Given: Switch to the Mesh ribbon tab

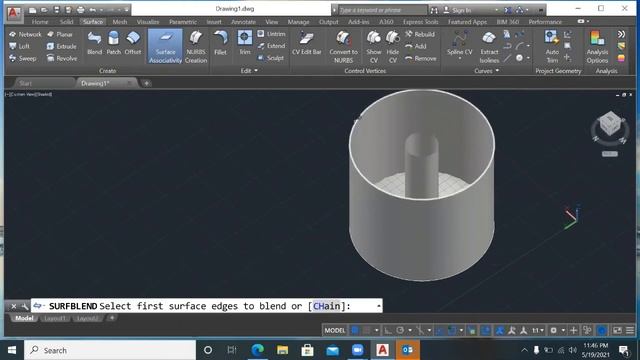Looking at the screenshot, I should pyautogui.click(x=120, y=22).
